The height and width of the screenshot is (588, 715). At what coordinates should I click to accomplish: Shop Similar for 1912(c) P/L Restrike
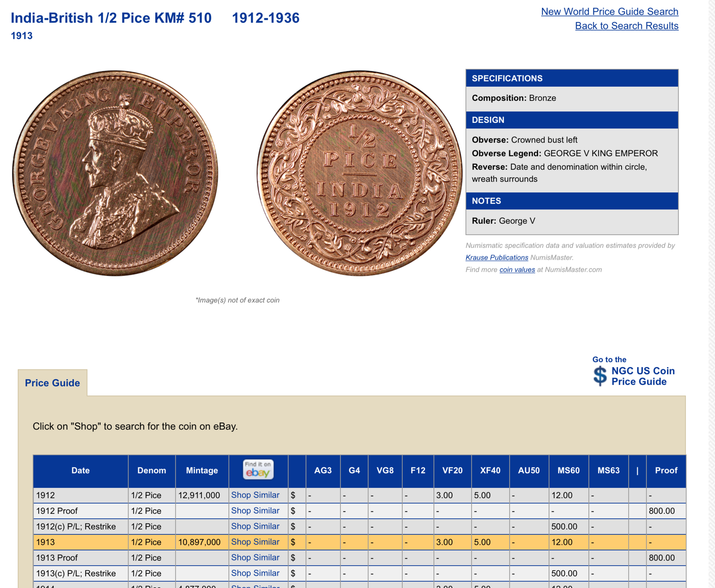[x=255, y=526]
